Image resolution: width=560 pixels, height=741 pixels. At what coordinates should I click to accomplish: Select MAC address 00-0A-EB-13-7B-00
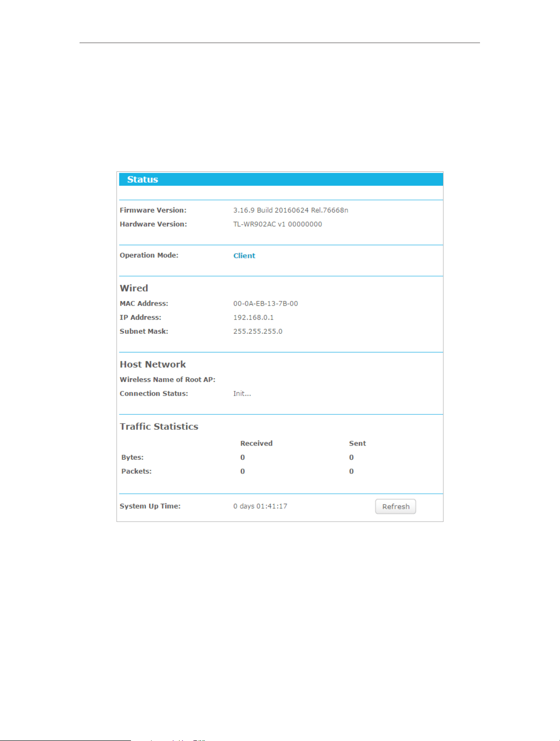(x=266, y=303)
